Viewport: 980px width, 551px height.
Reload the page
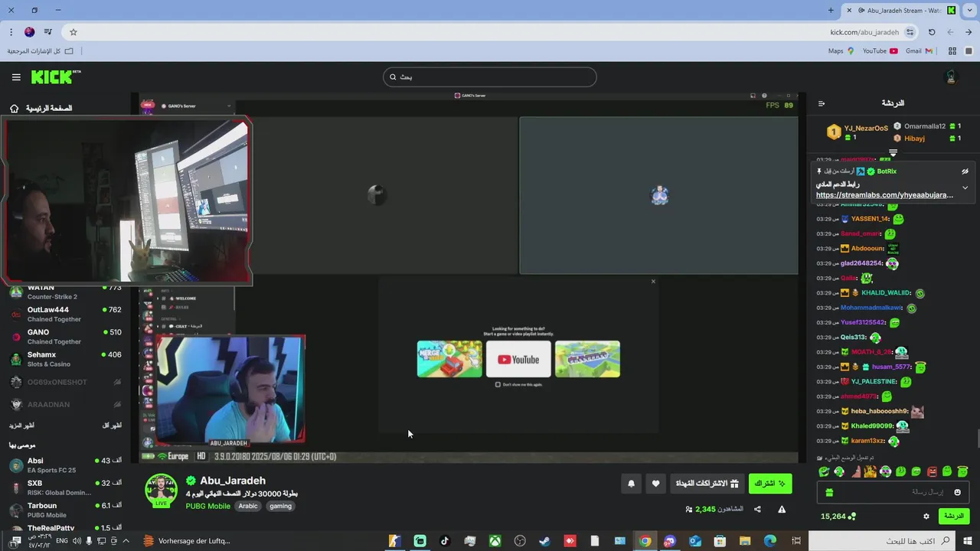click(x=932, y=32)
